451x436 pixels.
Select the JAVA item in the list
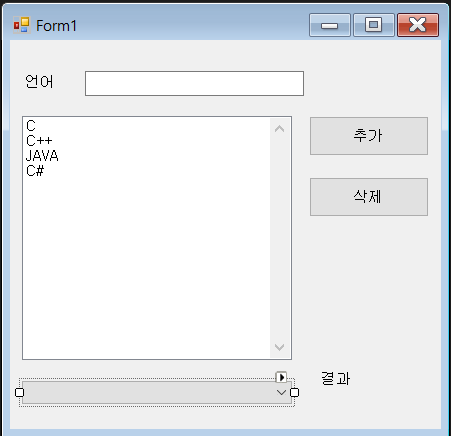tap(42, 156)
